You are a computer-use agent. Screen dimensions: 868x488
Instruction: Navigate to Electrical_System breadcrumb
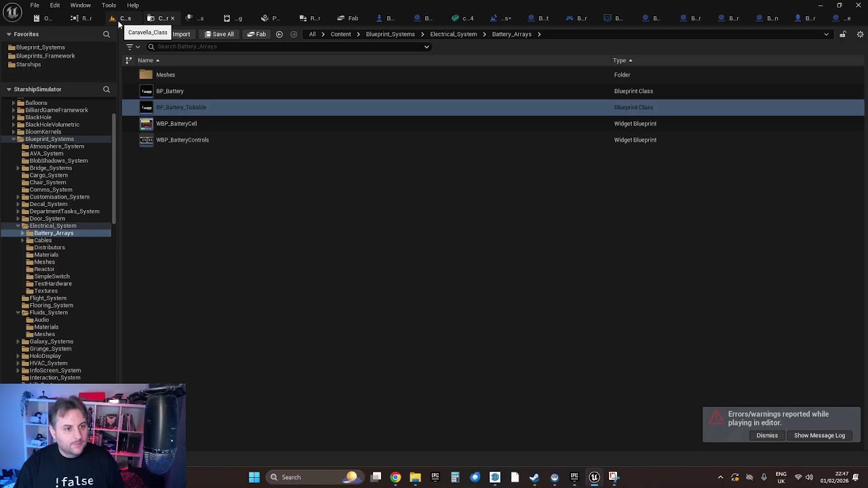point(454,34)
